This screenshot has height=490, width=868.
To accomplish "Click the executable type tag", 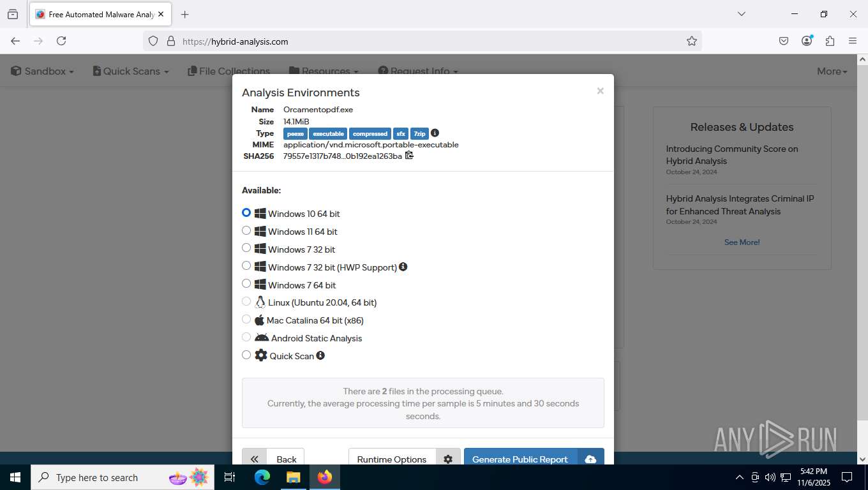I will click(329, 133).
